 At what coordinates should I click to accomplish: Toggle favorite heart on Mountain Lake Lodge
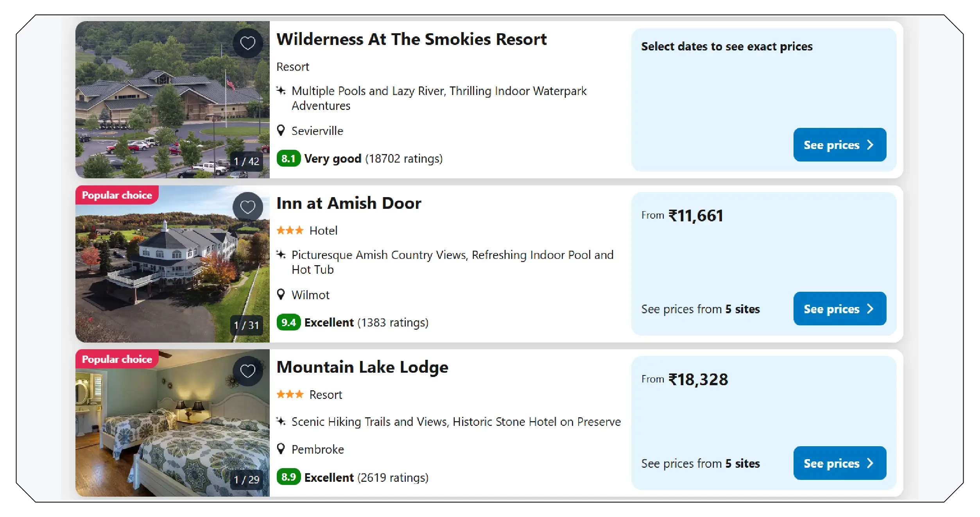pos(247,371)
